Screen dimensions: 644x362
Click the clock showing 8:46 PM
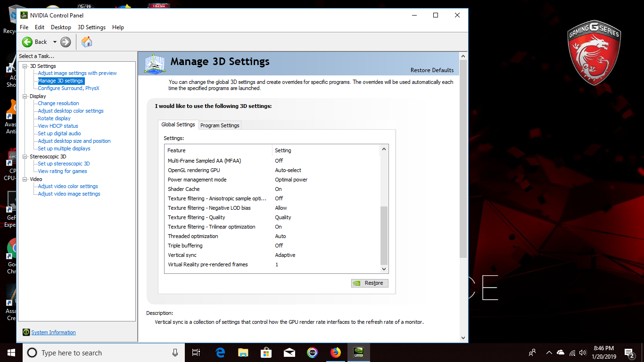[x=604, y=348]
